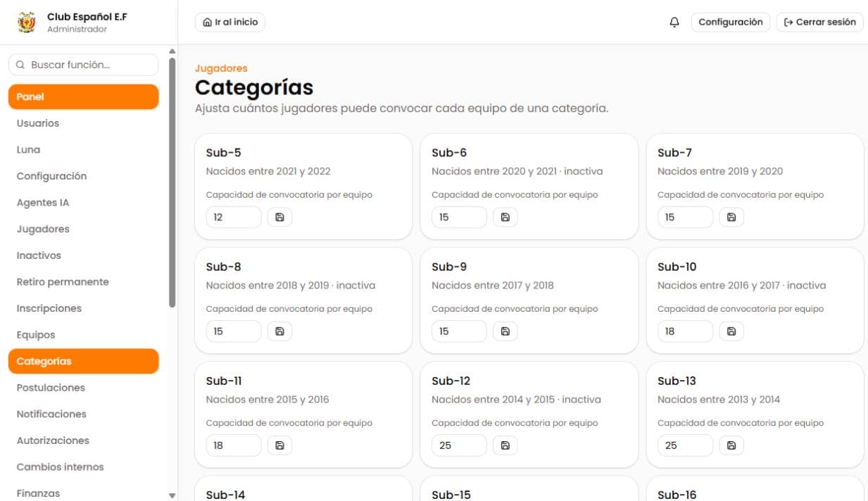Save Sub-8 capacity with disk icon
The image size is (868, 501).
pyautogui.click(x=279, y=331)
